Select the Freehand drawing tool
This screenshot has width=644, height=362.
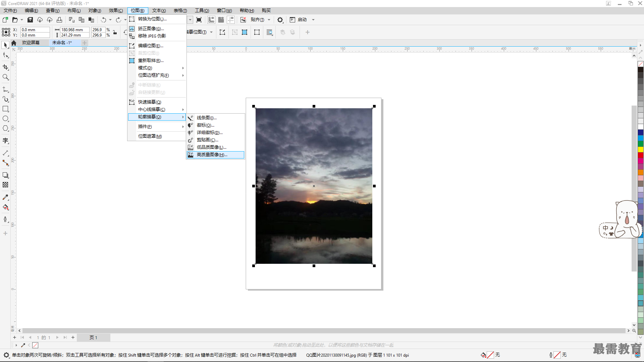[5, 89]
